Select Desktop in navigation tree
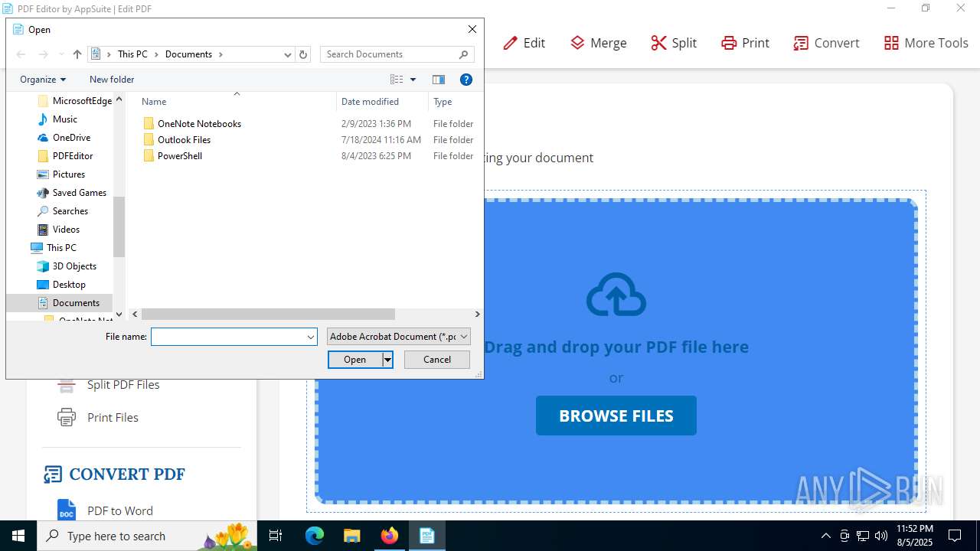The width and height of the screenshot is (980, 551). 69,285
